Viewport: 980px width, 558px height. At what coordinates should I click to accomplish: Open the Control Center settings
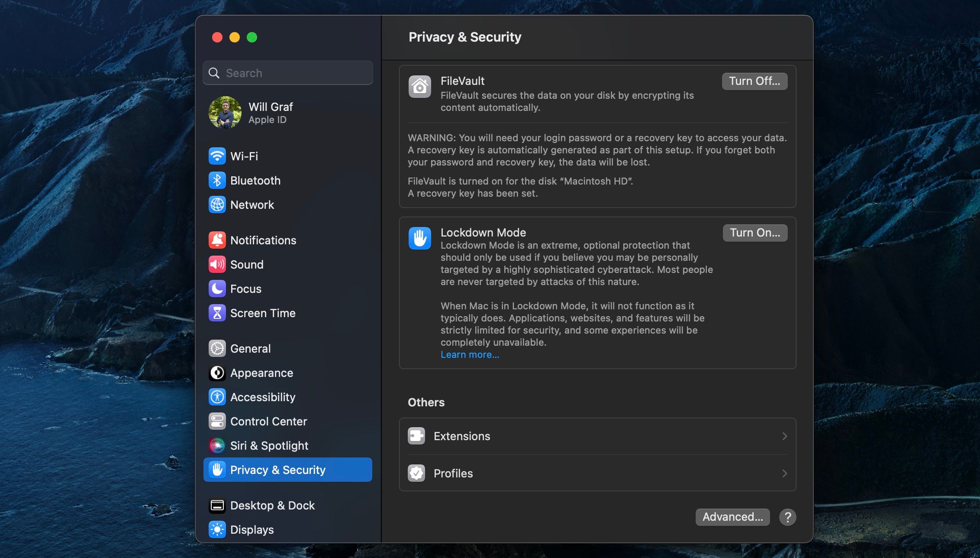coord(218,421)
